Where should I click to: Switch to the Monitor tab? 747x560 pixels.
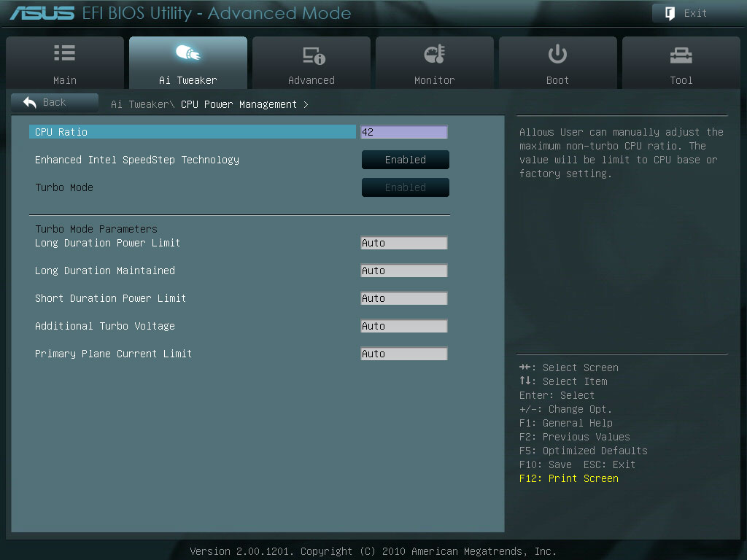point(435,63)
